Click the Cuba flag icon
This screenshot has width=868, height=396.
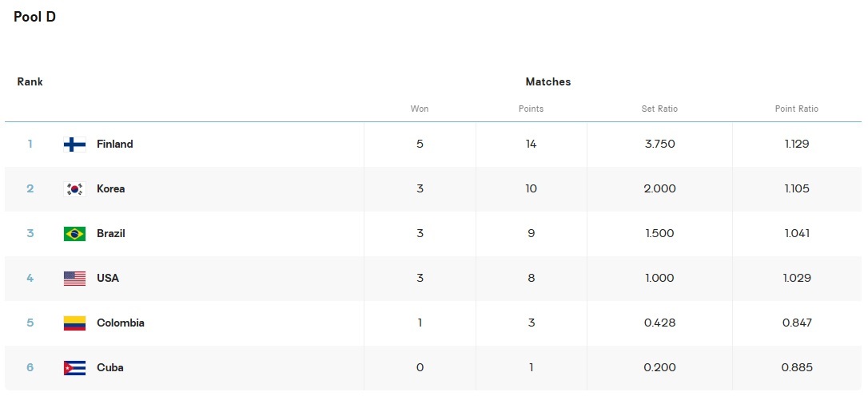tap(74, 368)
